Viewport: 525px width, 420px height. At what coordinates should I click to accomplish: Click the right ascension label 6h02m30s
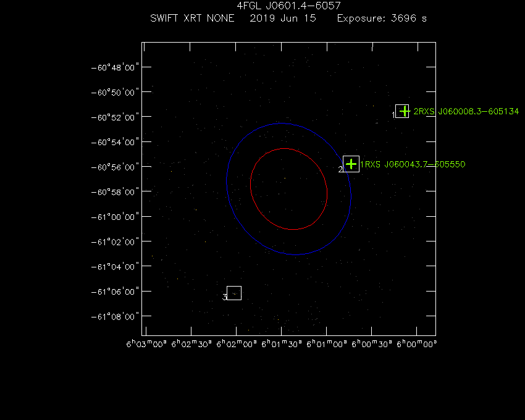click(x=191, y=344)
